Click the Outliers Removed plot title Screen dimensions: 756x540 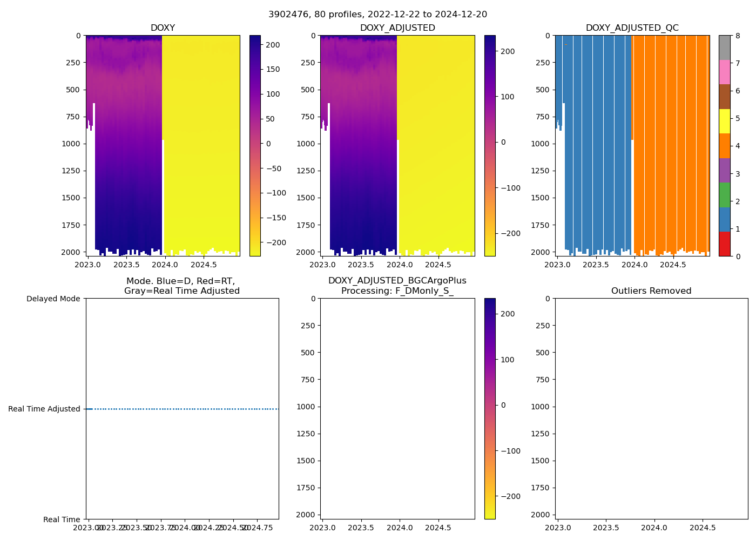pos(651,291)
